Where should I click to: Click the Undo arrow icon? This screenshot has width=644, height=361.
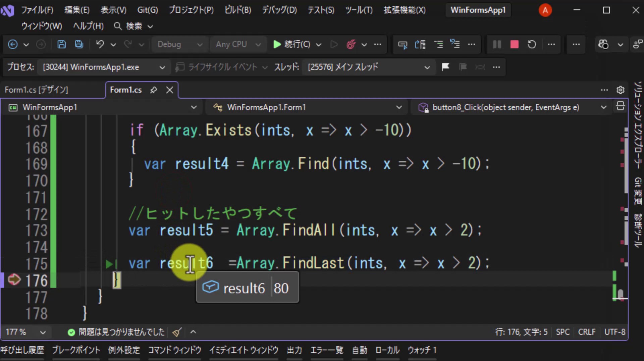coord(100,44)
